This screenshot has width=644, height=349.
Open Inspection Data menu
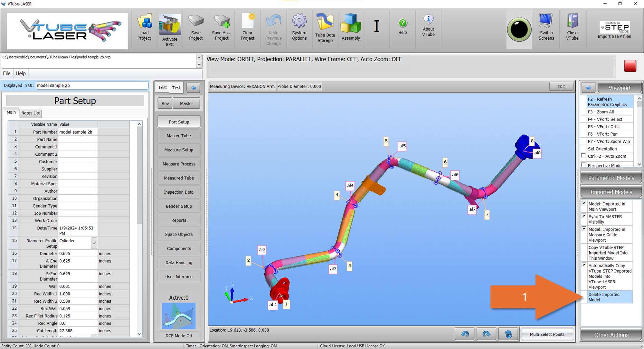coord(179,192)
